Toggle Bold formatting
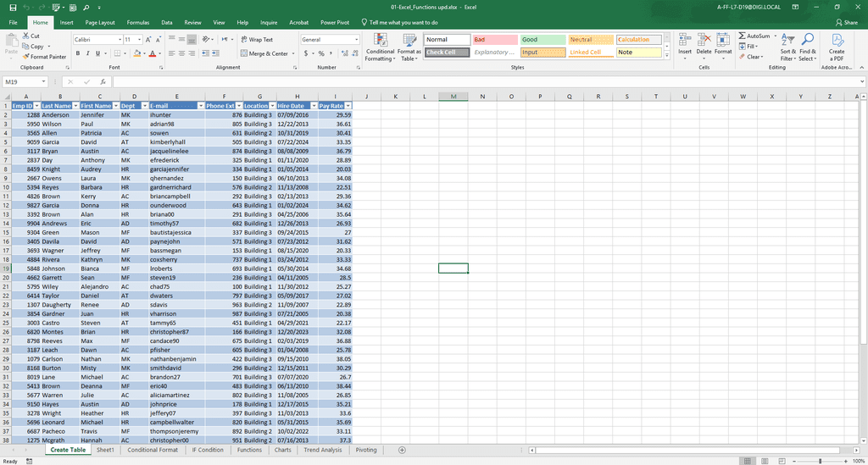The width and height of the screenshot is (868, 465). [x=77, y=53]
